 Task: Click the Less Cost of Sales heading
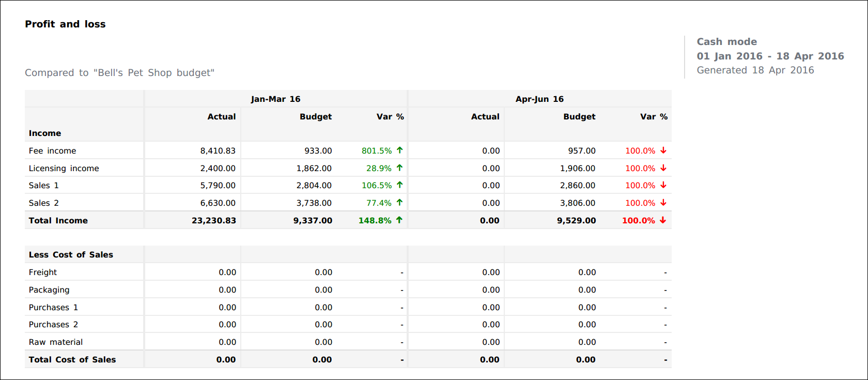click(x=71, y=255)
